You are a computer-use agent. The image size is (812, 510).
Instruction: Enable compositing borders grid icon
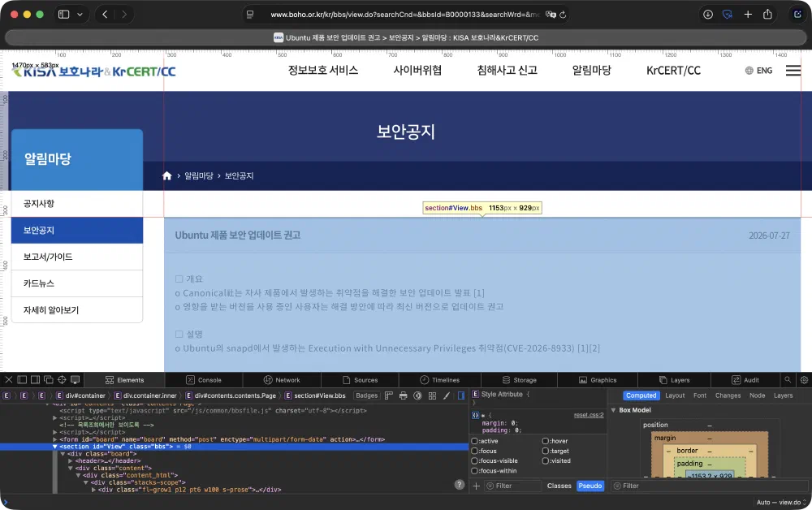click(x=433, y=395)
